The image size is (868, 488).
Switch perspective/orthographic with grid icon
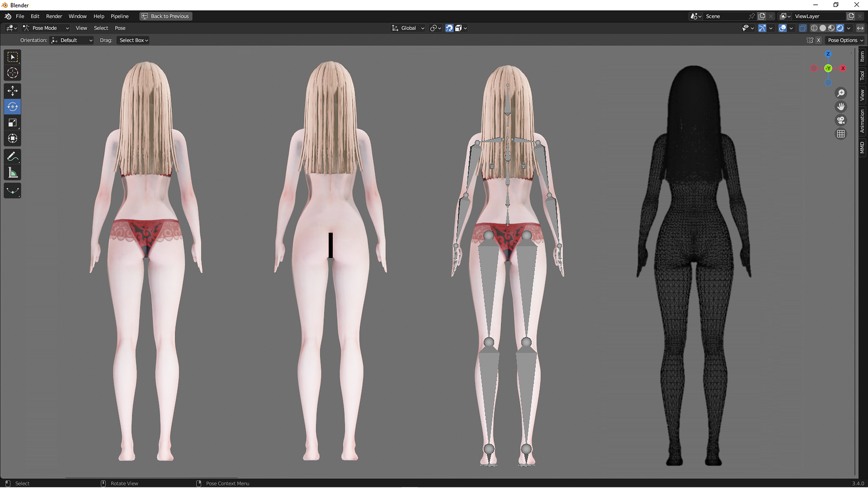click(841, 134)
